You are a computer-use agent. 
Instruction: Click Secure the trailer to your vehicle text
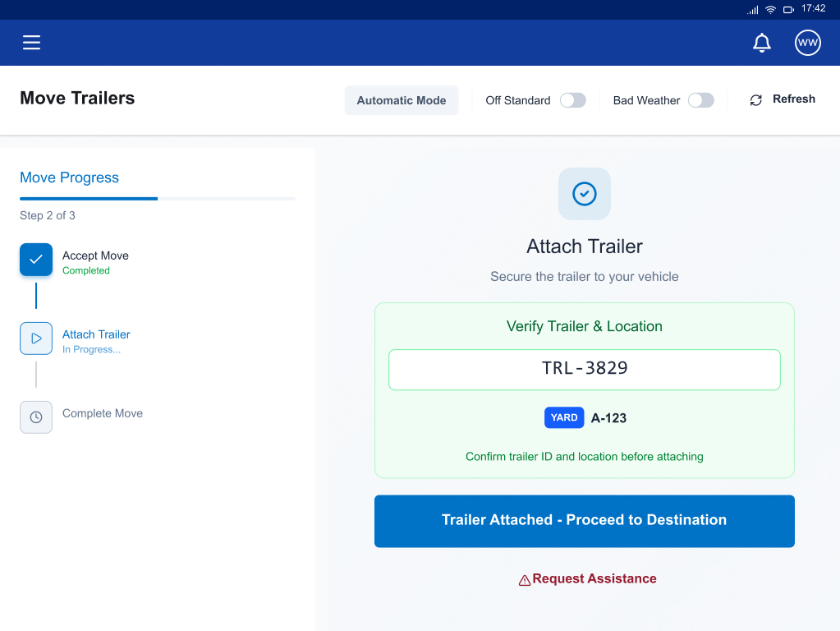point(584,277)
